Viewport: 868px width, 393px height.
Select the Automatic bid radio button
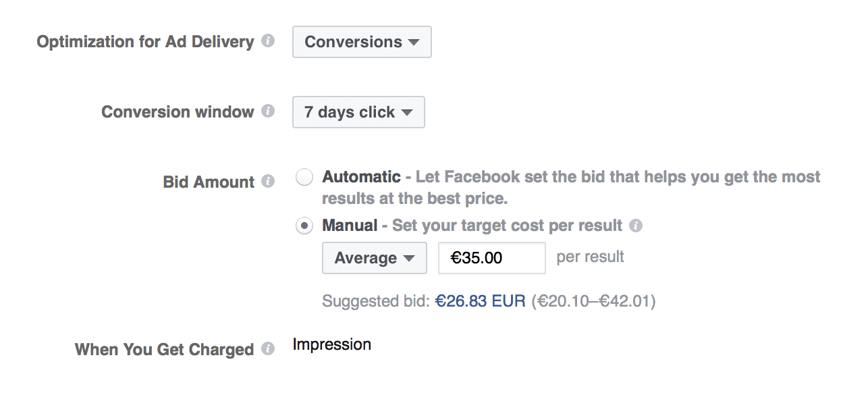click(x=304, y=178)
